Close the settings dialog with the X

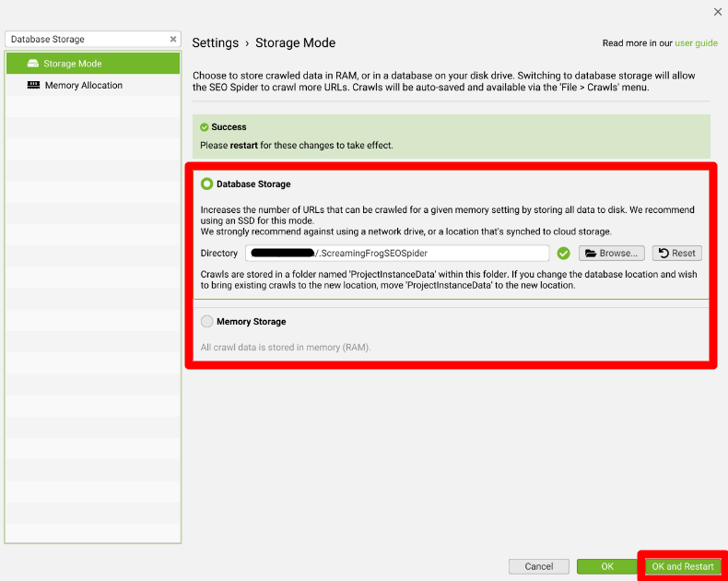tap(718, 12)
